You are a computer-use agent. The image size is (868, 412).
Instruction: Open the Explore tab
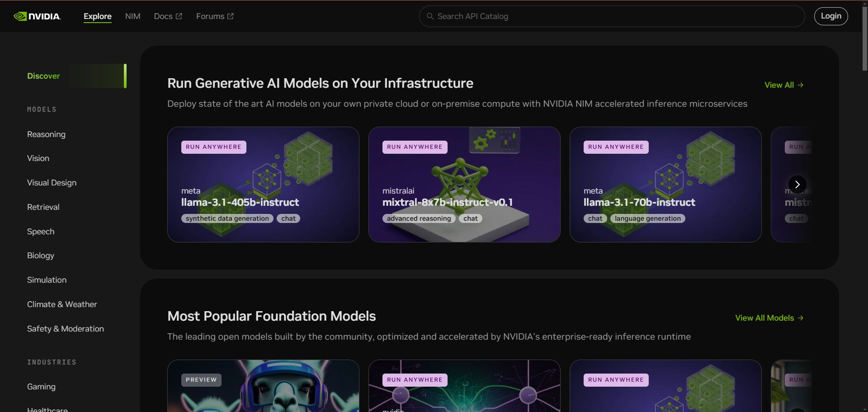(x=98, y=16)
